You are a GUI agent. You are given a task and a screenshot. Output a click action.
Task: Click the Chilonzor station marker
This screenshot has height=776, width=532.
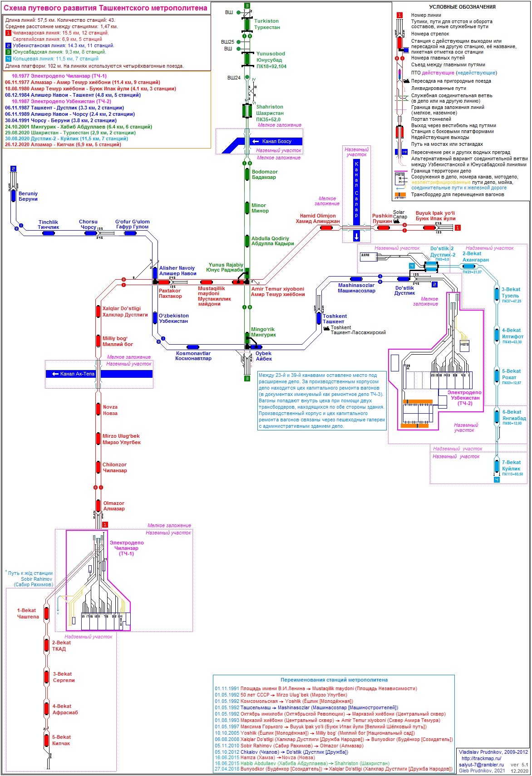(x=98, y=467)
